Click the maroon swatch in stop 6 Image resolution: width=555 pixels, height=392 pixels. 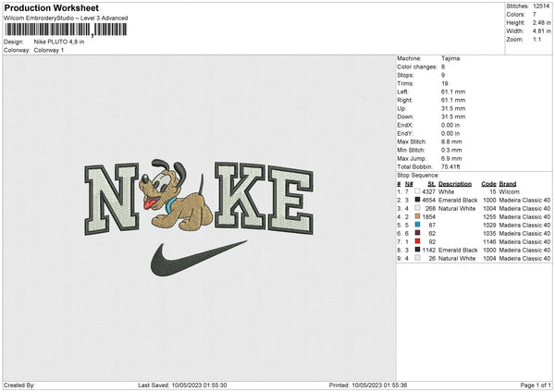click(418, 233)
